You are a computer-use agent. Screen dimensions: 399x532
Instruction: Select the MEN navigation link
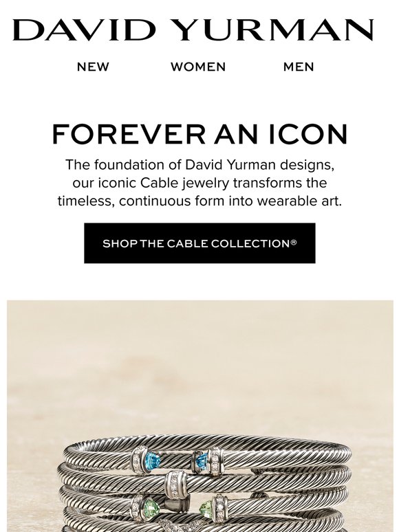(x=299, y=67)
